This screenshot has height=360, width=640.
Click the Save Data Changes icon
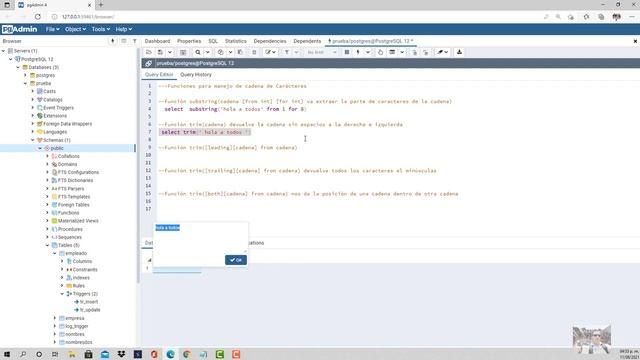tap(183, 52)
